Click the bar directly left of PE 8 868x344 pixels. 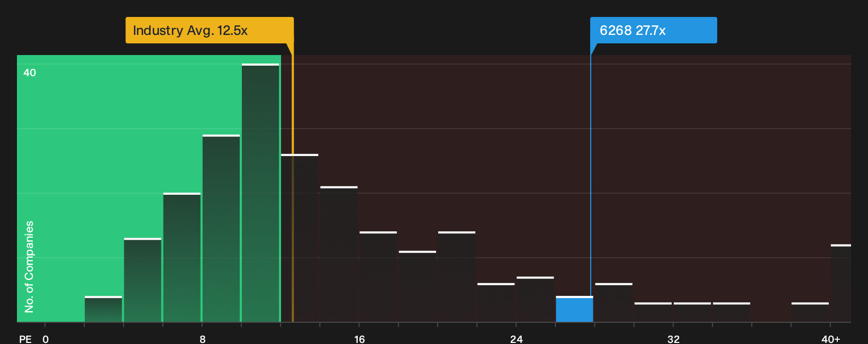tap(182, 257)
